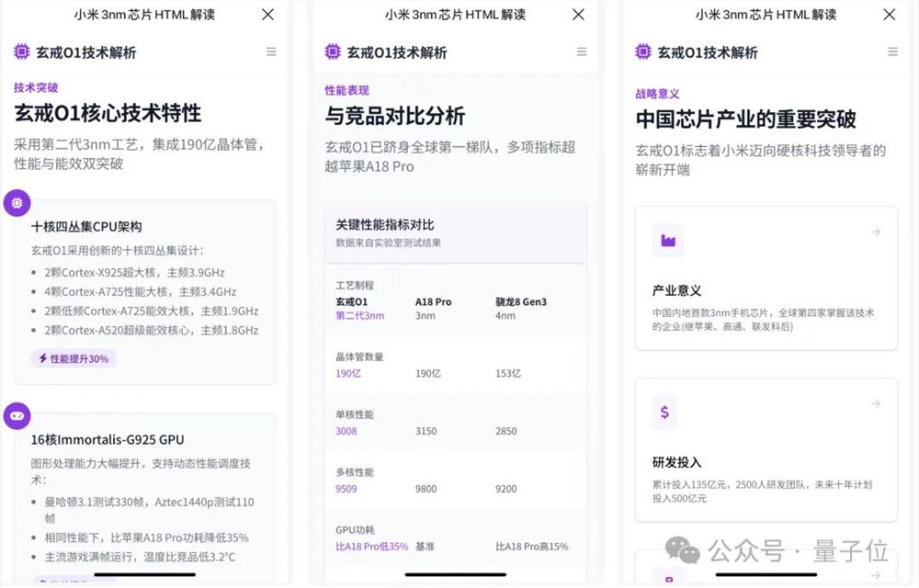Click the GPU chat-bubble icon above 16核Immortalis-G925 GPU
919x588 pixels.
17,416
